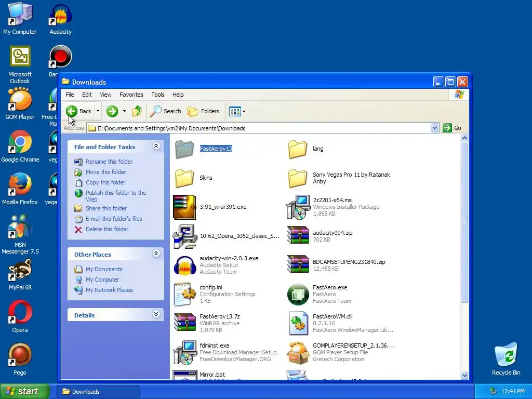This screenshot has width=532, height=399.
Task: Select the config.ini file icon
Action: point(184,294)
